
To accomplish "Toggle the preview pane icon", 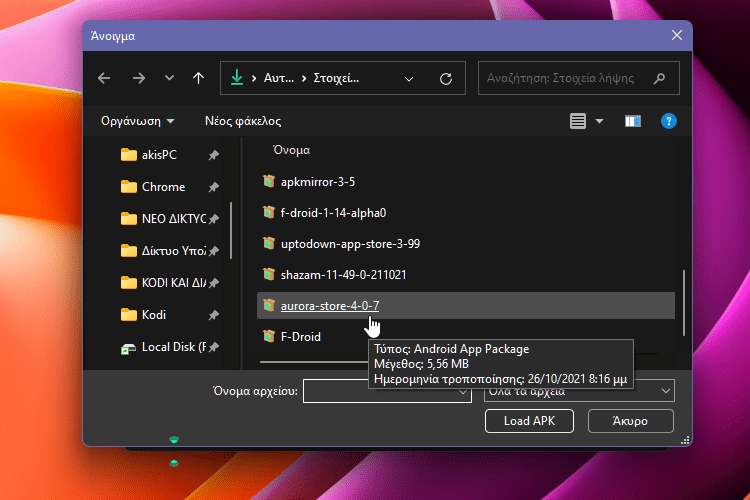I will coord(633,121).
